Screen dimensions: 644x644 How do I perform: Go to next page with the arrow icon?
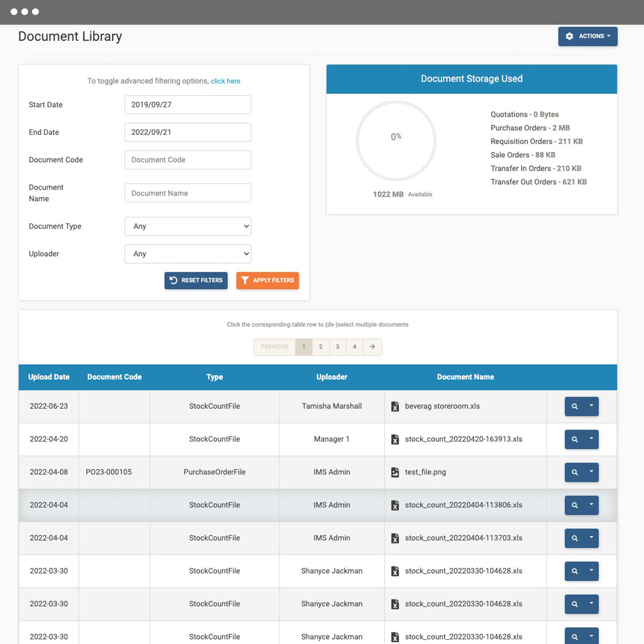tap(372, 347)
